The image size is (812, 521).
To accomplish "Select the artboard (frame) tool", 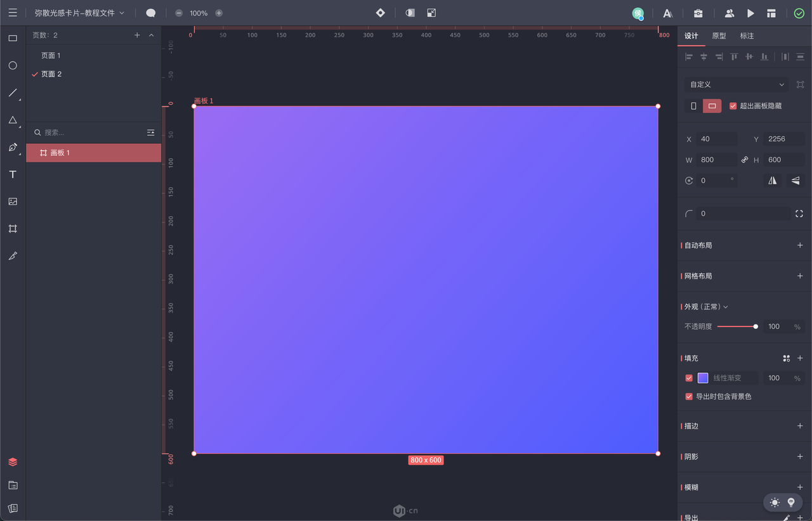I will pos(13,228).
